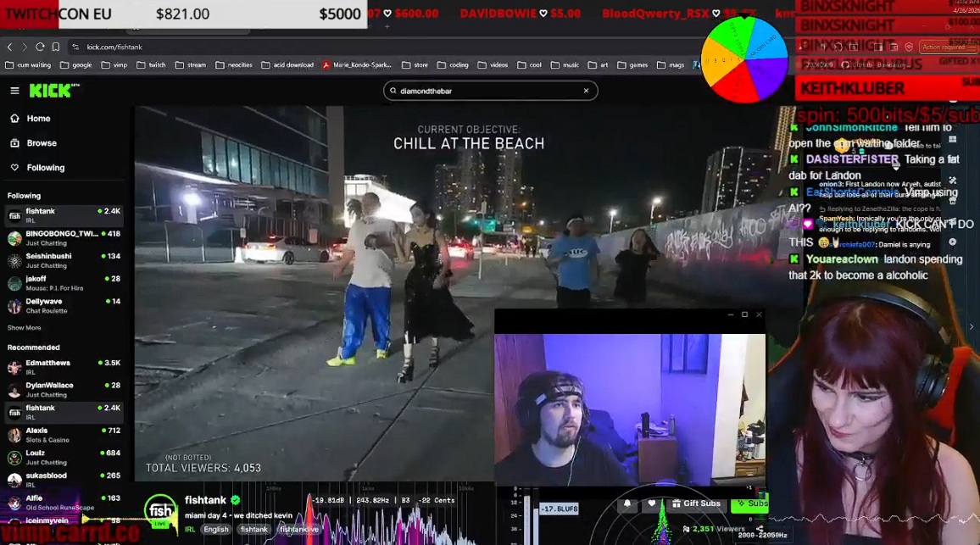This screenshot has width=980, height=545.
Task: Open games bookmark folder
Action: coord(632,65)
